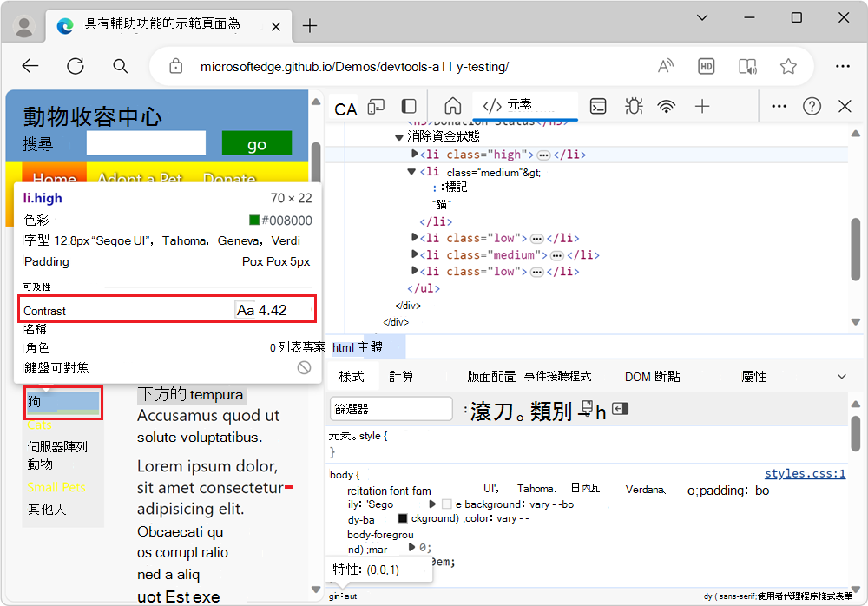Viewport: 868px width, 606px height.
Task: Click the 其他人 sidebar link
Action: click(x=47, y=509)
